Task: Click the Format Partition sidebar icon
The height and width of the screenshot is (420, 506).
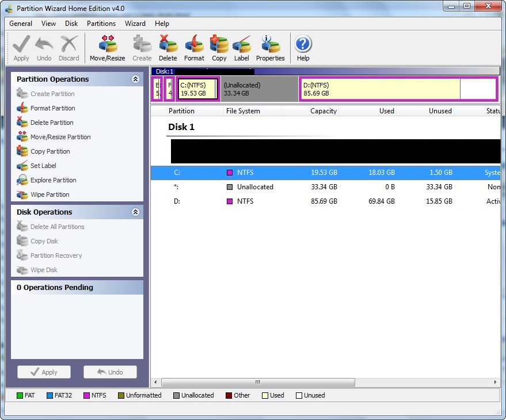Action: (22, 108)
